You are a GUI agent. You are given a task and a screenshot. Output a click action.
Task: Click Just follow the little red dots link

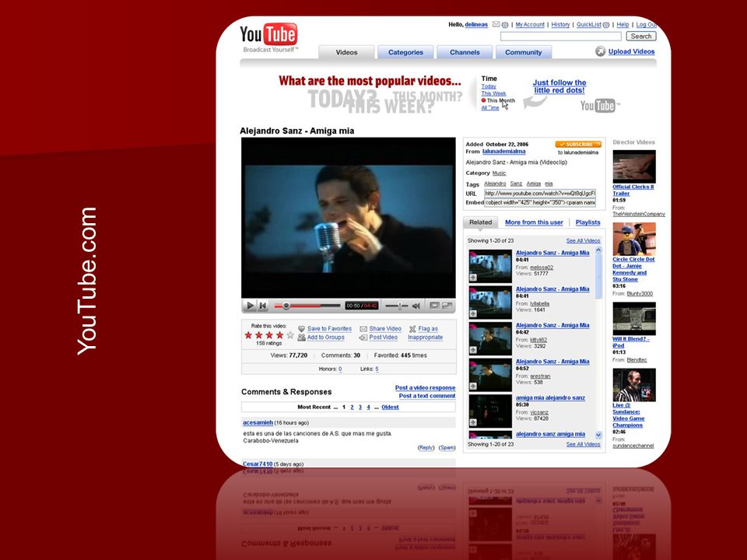click(559, 86)
